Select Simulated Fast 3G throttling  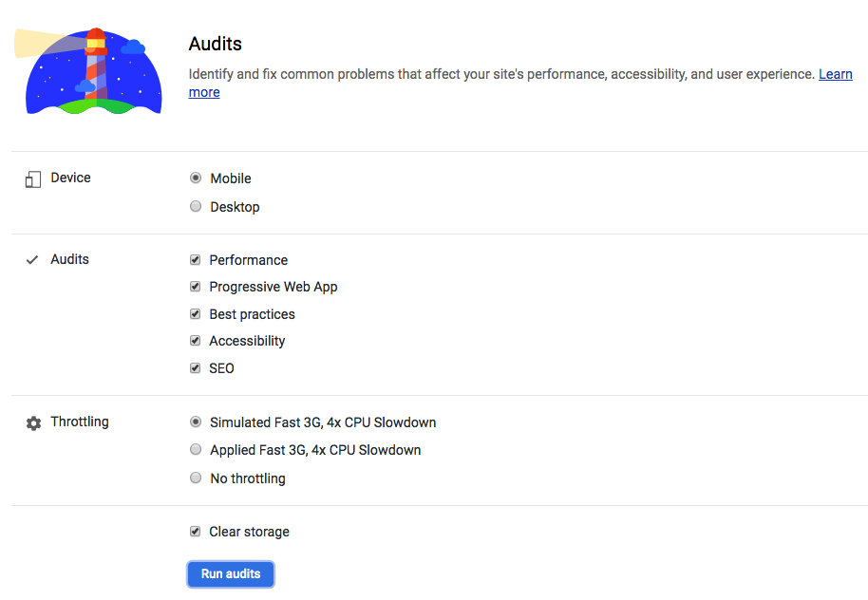coord(196,422)
